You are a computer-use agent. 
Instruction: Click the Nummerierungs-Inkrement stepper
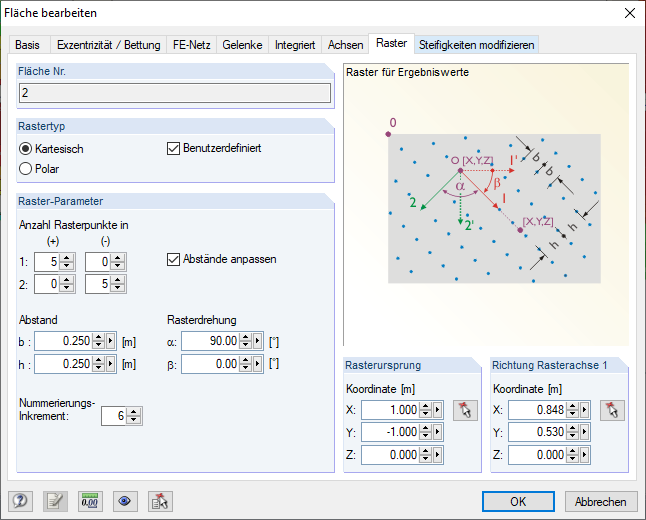click(133, 416)
